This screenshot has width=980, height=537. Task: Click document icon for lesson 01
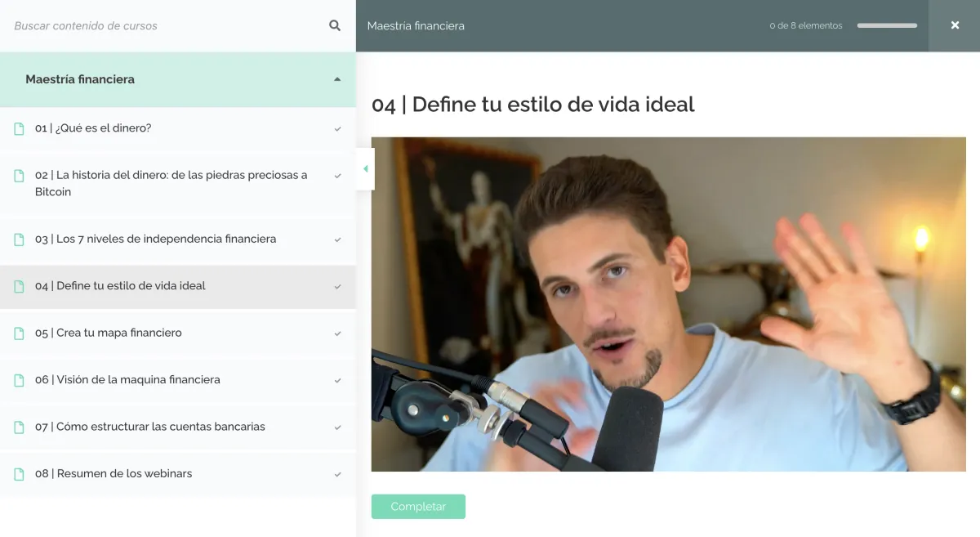click(19, 129)
